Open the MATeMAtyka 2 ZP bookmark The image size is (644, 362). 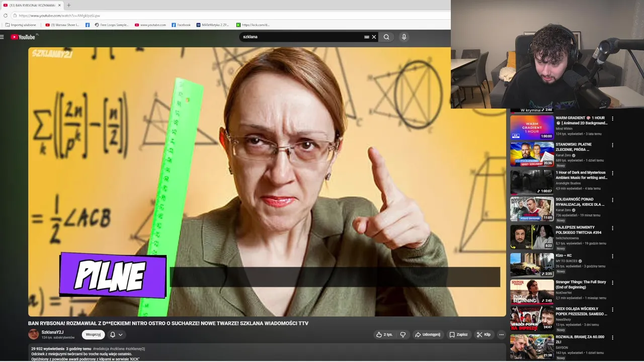[x=212, y=25]
